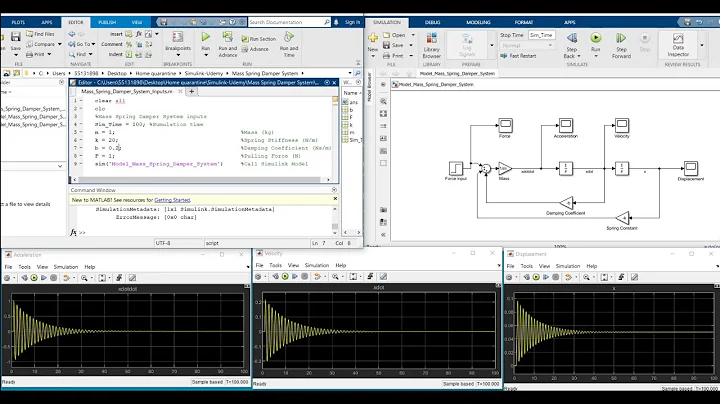Add a new editor tab with plus button
This screenshot has width=720, height=404.
tap(191, 91)
